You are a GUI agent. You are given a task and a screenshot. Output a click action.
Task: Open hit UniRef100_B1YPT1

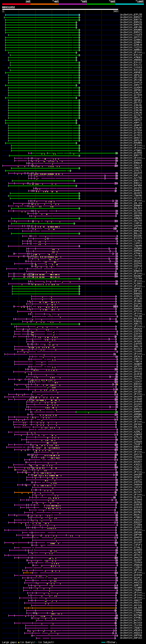[131, 497]
